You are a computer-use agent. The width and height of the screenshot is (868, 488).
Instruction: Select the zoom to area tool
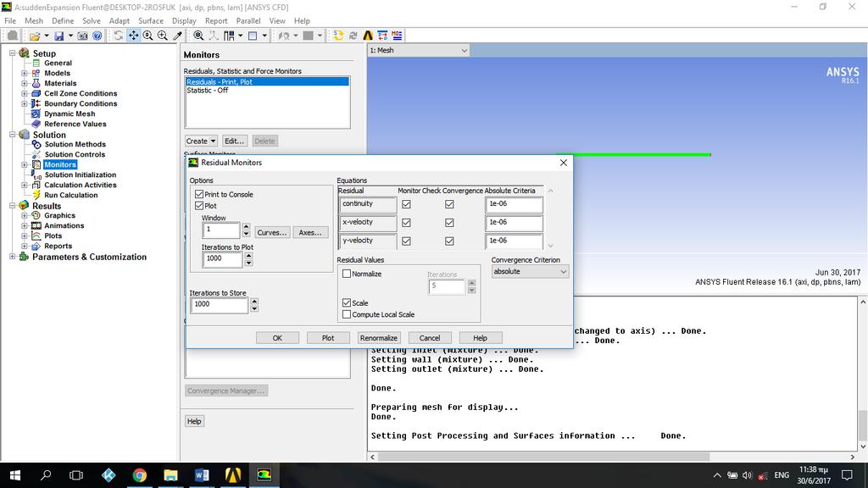tap(163, 36)
